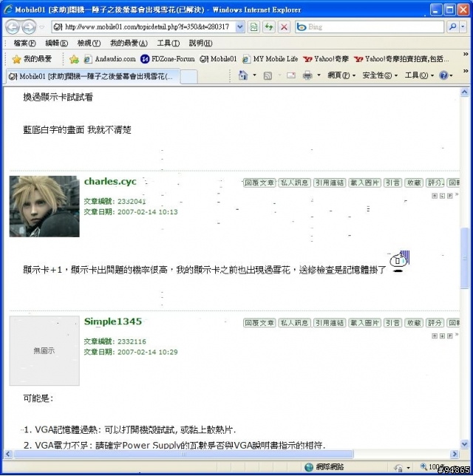
Task: Click the horizontal scrollbar left arrow
Action: pyautogui.click(x=8, y=454)
